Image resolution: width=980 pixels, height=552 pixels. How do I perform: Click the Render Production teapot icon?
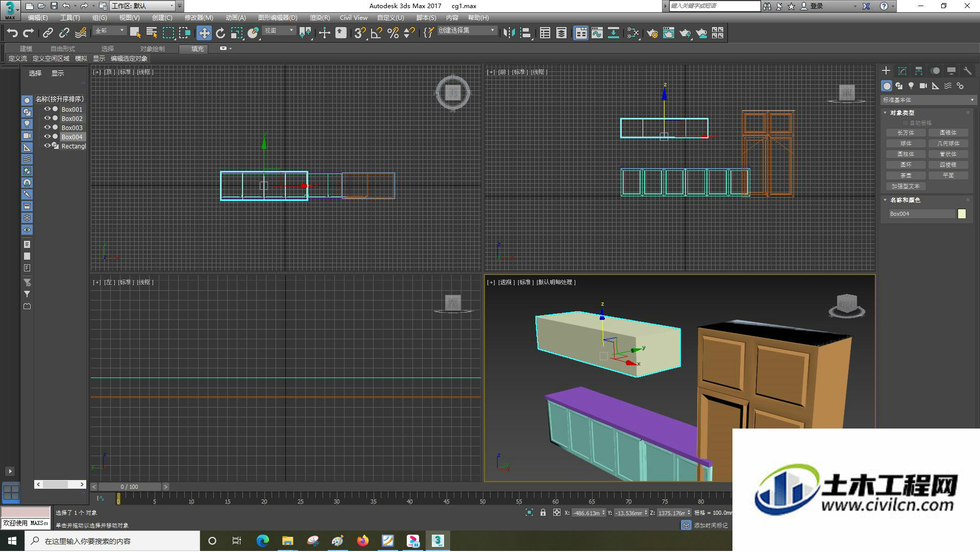[x=685, y=33]
